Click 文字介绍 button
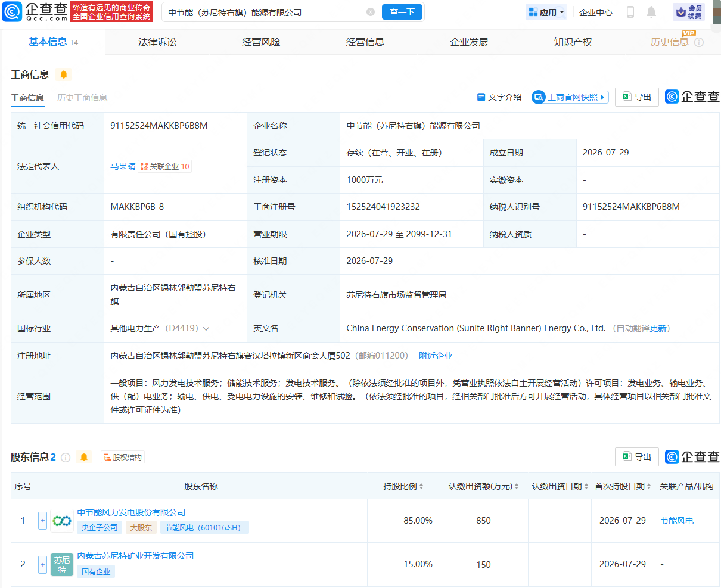Image resolution: width=721 pixels, height=588 pixels. [499, 97]
